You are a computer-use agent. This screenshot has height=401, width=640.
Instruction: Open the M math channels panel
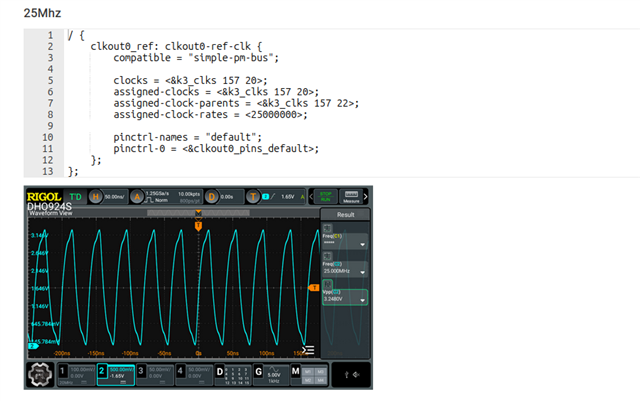point(309,375)
